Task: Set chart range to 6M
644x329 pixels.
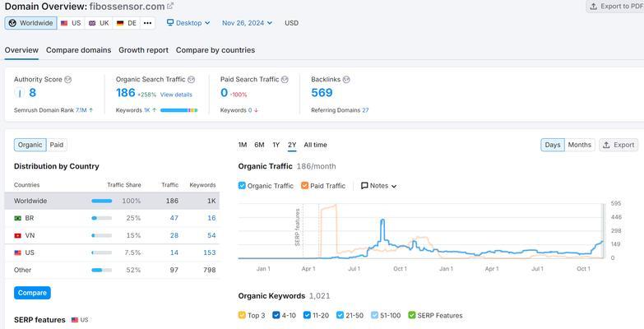Action: click(259, 145)
